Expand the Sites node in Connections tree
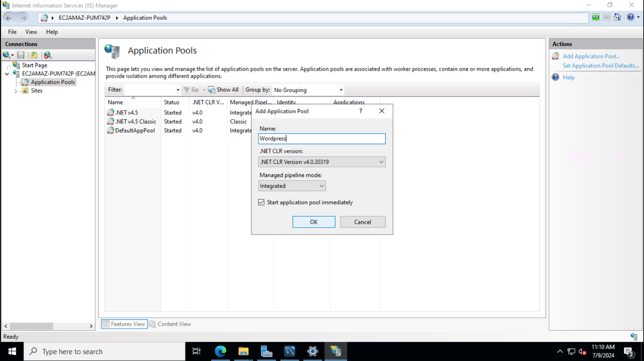644x361 pixels. coord(15,91)
